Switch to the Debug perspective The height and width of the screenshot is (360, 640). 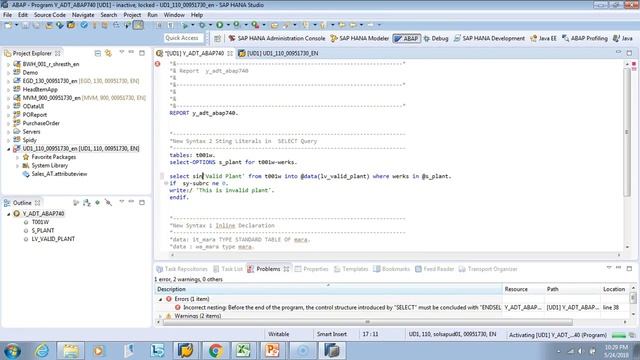pos(436,38)
